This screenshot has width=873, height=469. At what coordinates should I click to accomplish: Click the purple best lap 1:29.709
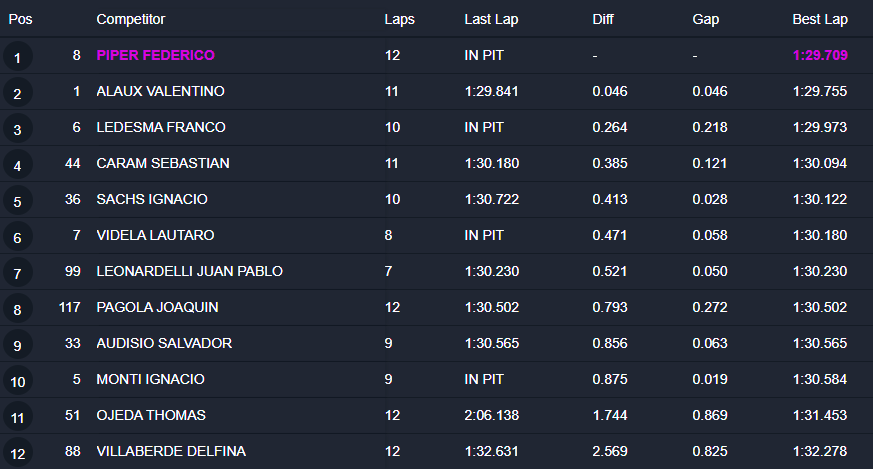pyautogui.click(x=820, y=55)
